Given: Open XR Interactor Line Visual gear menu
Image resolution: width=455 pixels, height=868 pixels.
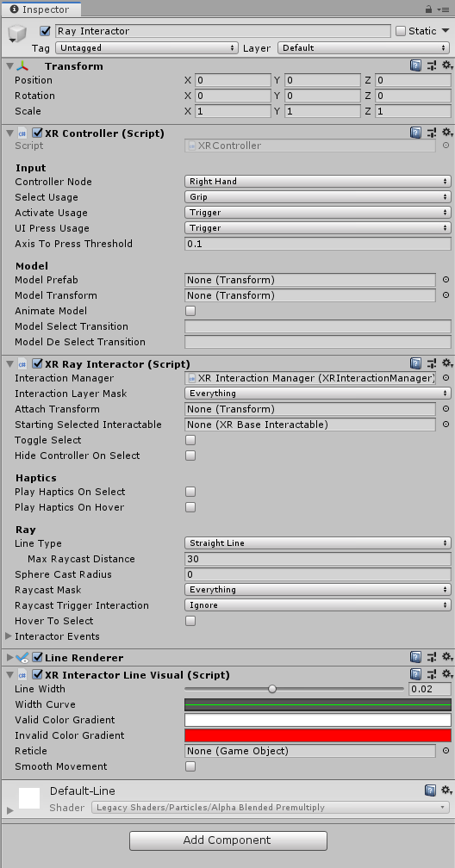Looking at the screenshot, I should pos(446,675).
